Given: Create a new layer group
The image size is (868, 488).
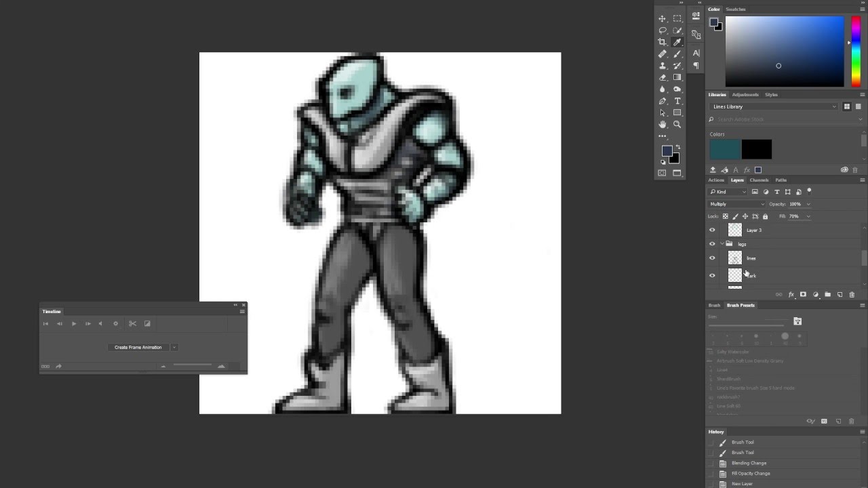Looking at the screenshot, I should tap(828, 295).
